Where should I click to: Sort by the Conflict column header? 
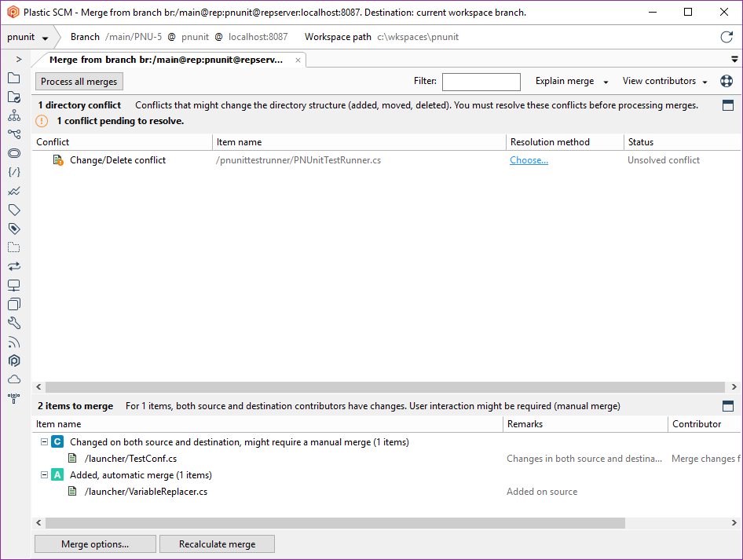pos(123,142)
